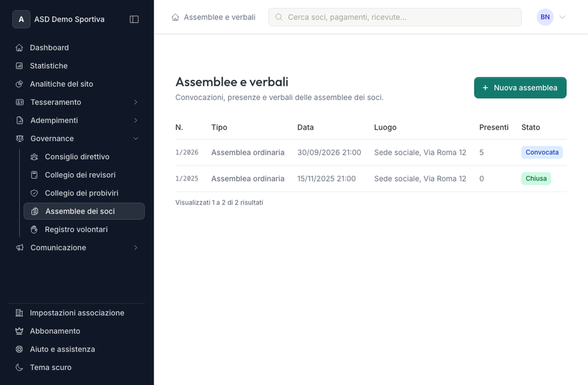
Task: Click the Registro volontari hand icon
Action: [34, 229]
